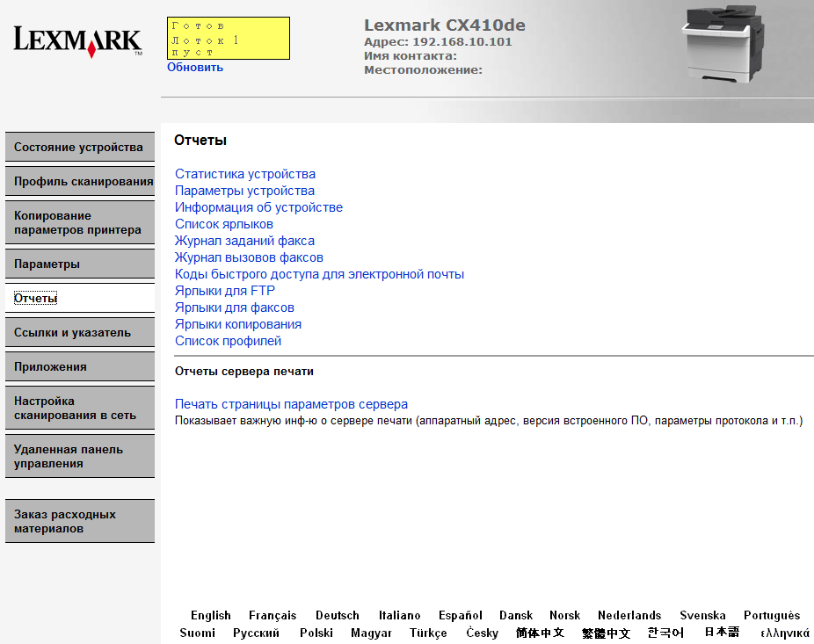814x644 pixels.
Task: Open Ссылки и указатель section
Action: 80,333
